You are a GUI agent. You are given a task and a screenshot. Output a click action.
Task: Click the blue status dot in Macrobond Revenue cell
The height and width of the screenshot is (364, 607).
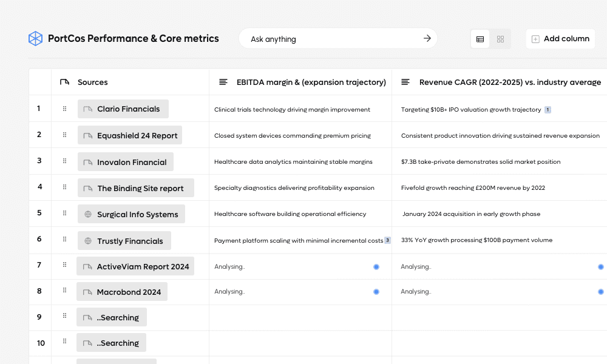click(601, 292)
